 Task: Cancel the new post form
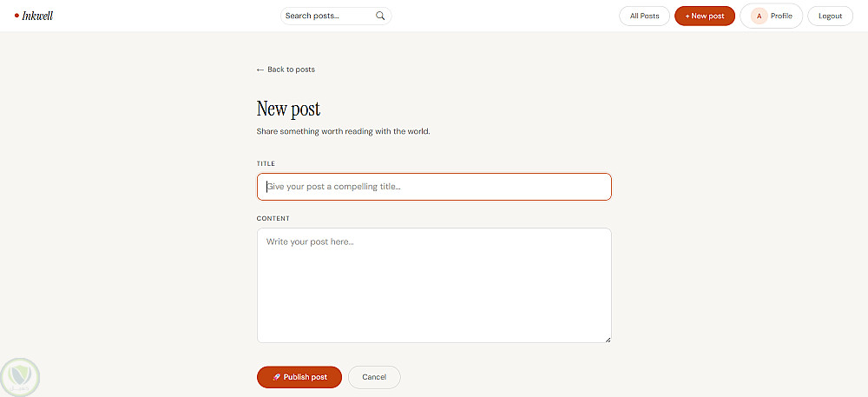pos(374,377)
